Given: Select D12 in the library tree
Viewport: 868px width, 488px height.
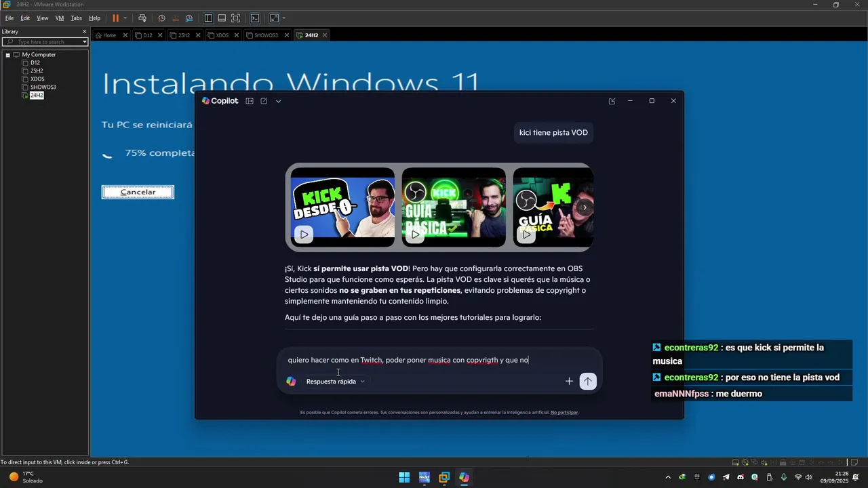Looking at the screenshot, I should (x=35, y=63).
